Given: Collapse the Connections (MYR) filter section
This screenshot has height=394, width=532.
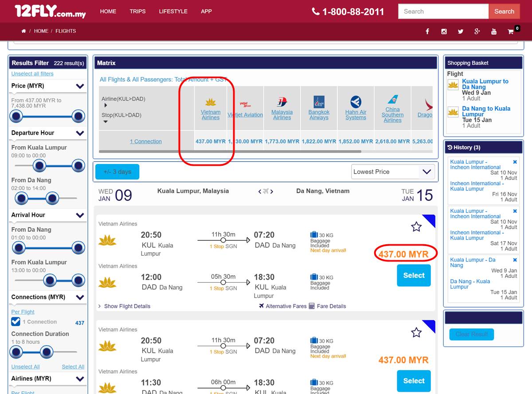Looking at the screenshot, I should [80, 297].
